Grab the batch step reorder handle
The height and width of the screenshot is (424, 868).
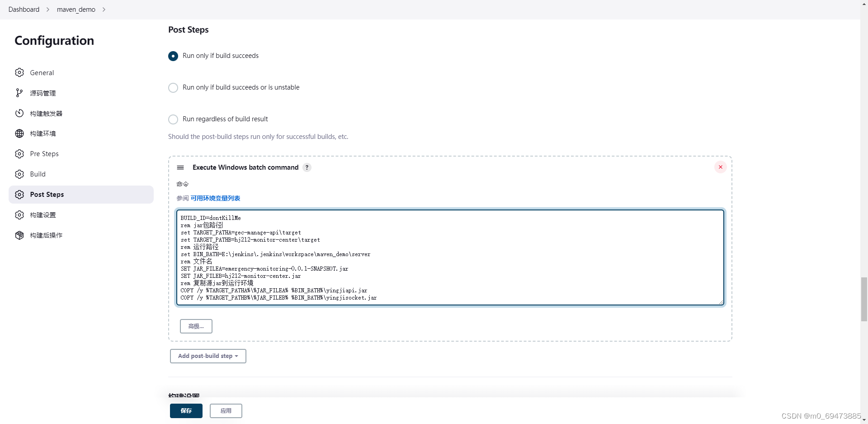pyautogui.click(x=180, y=167)
